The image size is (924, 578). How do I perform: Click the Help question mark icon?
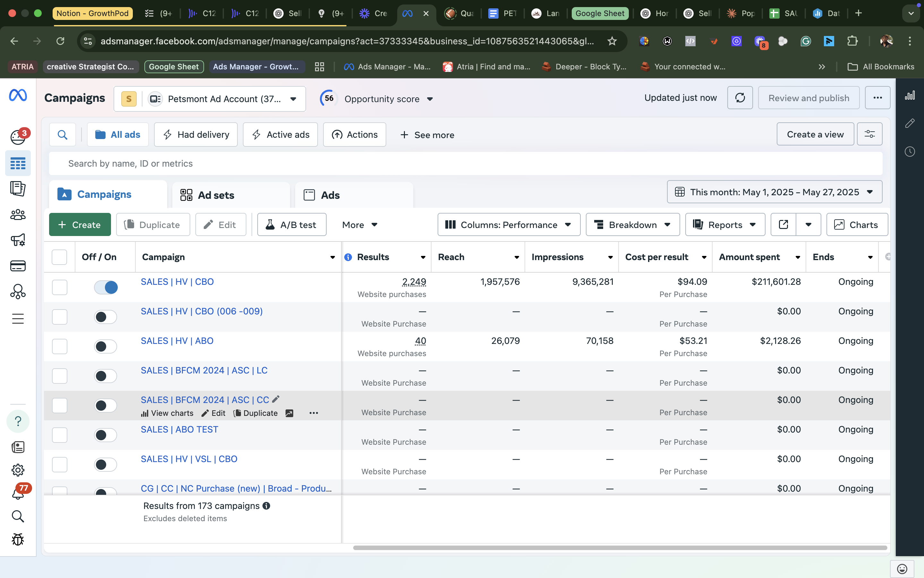pyautogui.click(x=18, y=421)
